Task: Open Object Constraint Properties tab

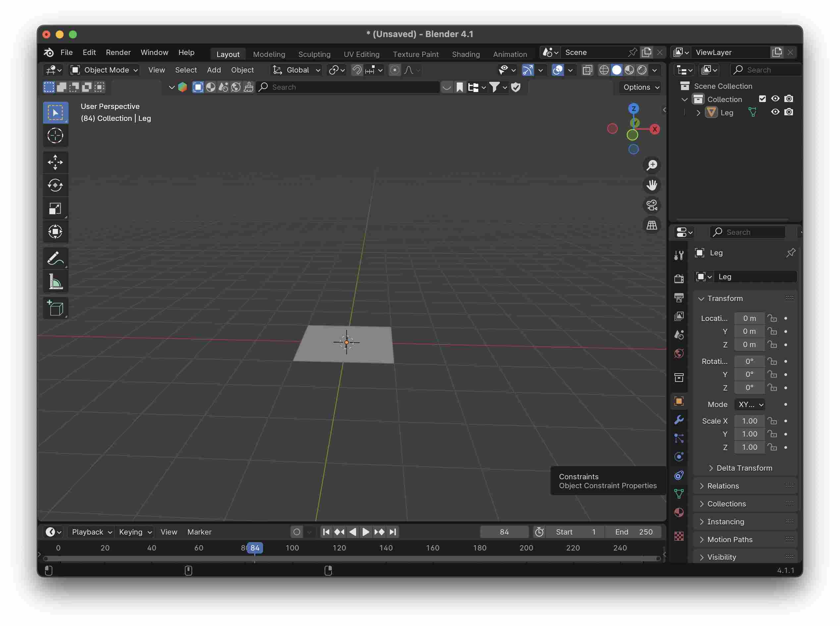Action: [679, 476]
